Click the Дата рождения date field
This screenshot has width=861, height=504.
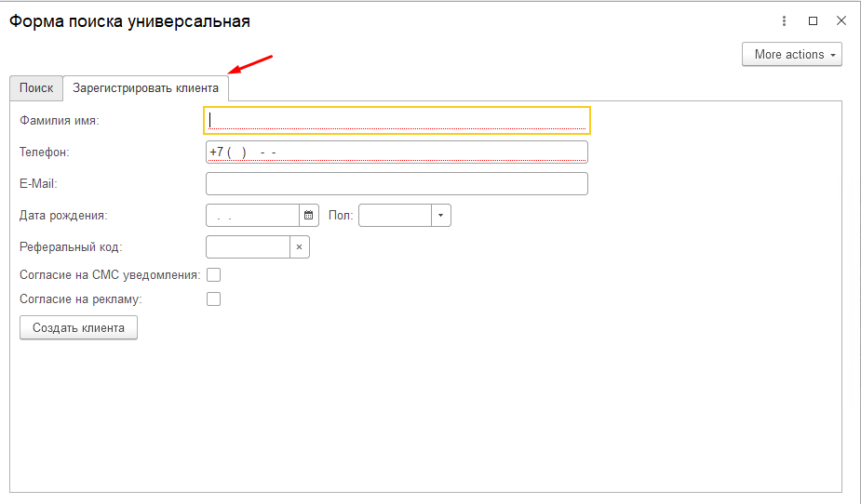point(252,216)
